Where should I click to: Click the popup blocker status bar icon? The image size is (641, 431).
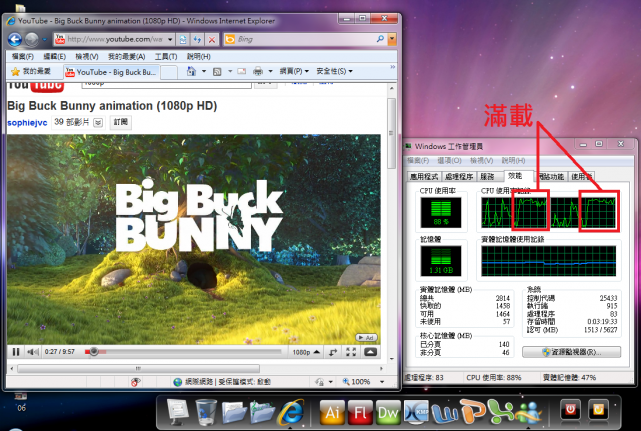click(x=135, y=382)
